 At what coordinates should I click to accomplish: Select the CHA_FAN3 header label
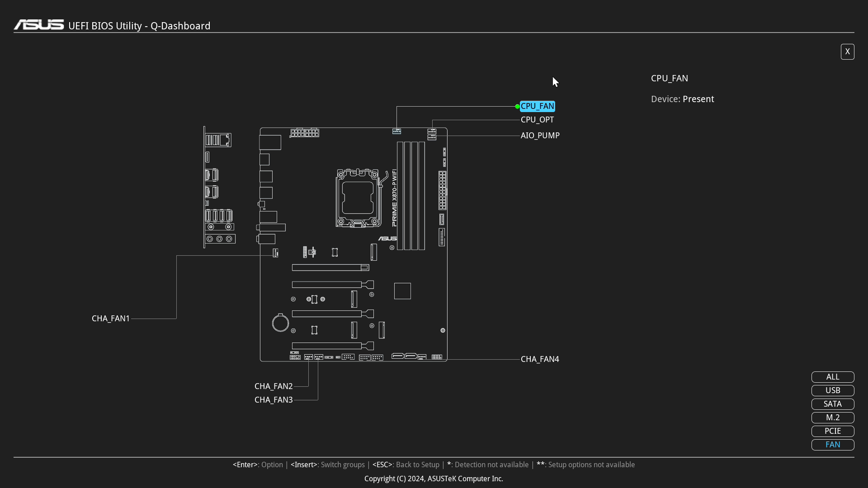(x=274, y=400)
